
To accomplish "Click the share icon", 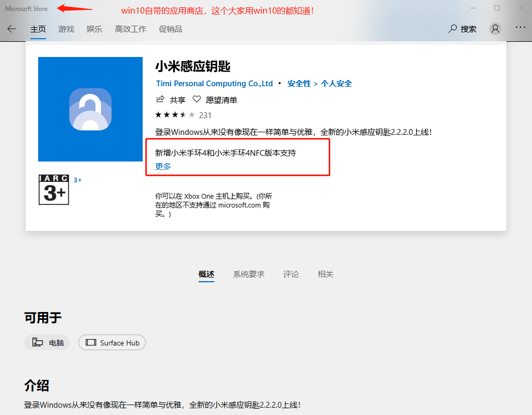I will pos(160,99).
